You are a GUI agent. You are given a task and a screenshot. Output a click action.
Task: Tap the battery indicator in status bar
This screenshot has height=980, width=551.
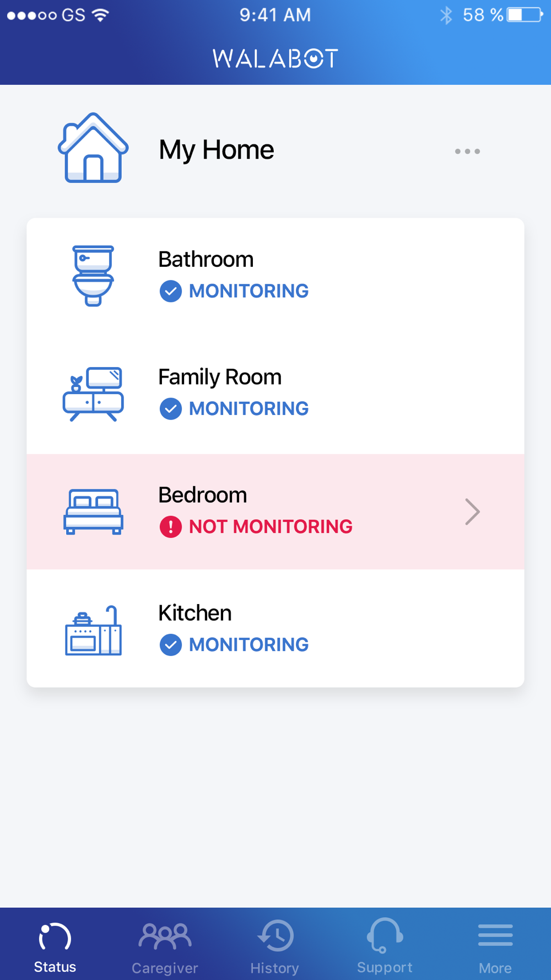click(x=525, y=15)
